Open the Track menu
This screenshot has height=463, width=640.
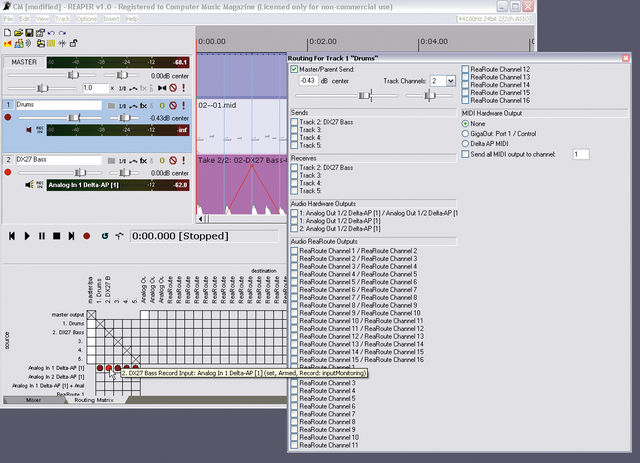point(62,19)
